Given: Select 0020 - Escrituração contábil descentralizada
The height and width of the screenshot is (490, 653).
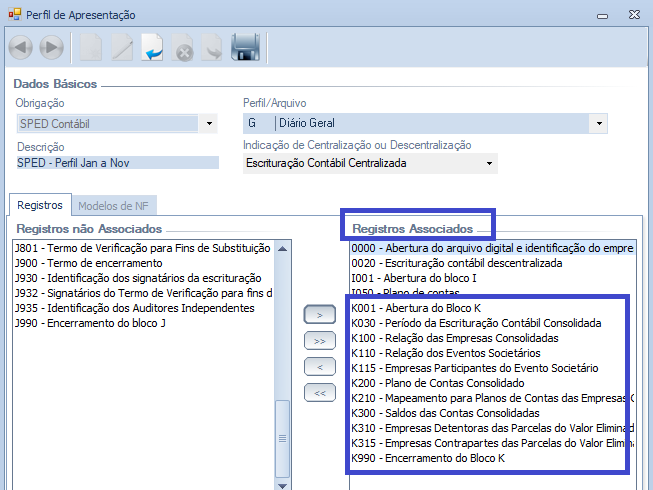Looking at the screenshot, I should (493, 263).
